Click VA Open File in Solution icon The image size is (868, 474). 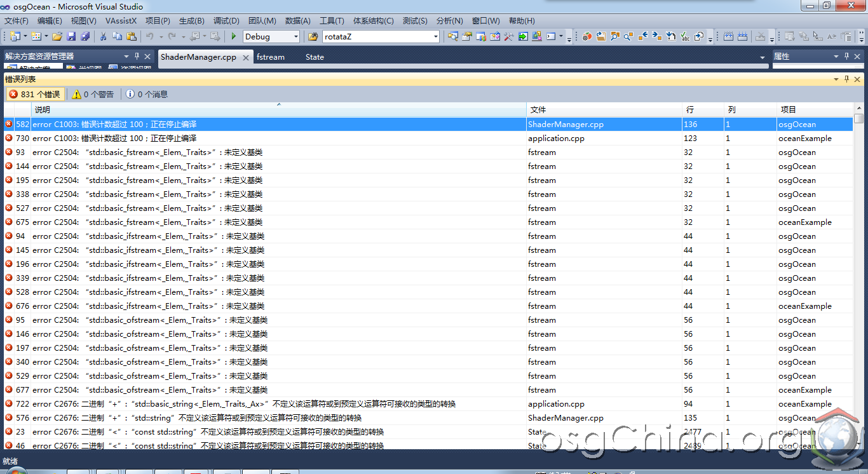click(x=600, y=36)
